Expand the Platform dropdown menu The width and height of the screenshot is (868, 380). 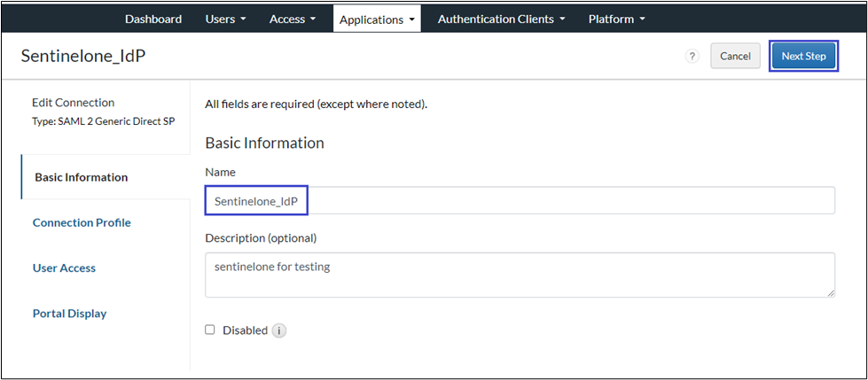tap(617, 19)
